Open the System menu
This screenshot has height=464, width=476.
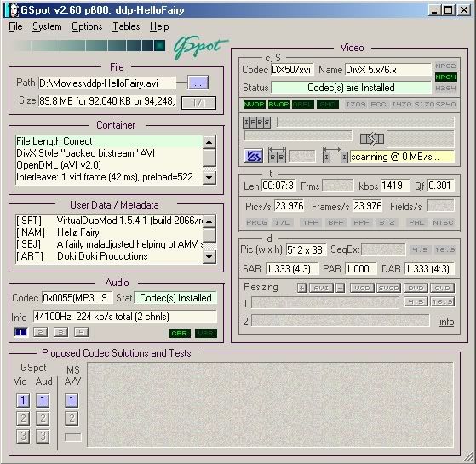tap(47, 26)
